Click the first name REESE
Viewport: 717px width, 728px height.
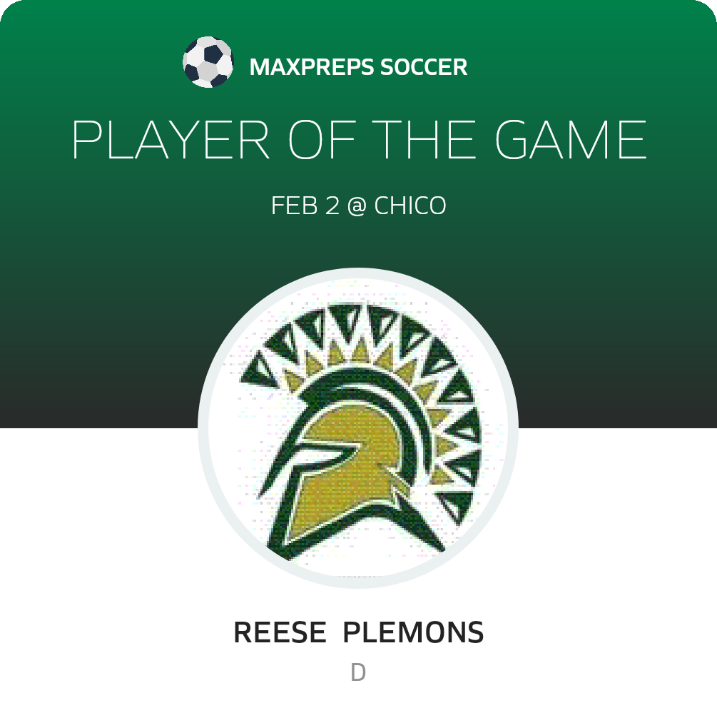280,632
